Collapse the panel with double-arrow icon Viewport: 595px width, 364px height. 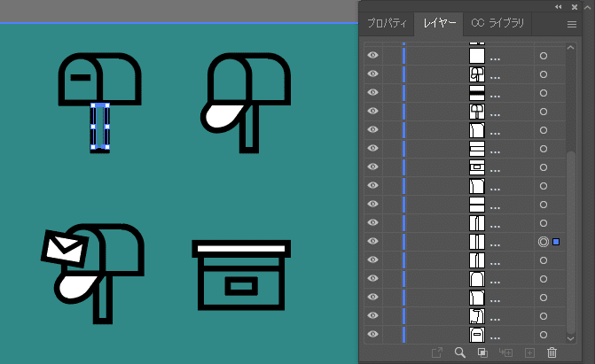(558, 7)
